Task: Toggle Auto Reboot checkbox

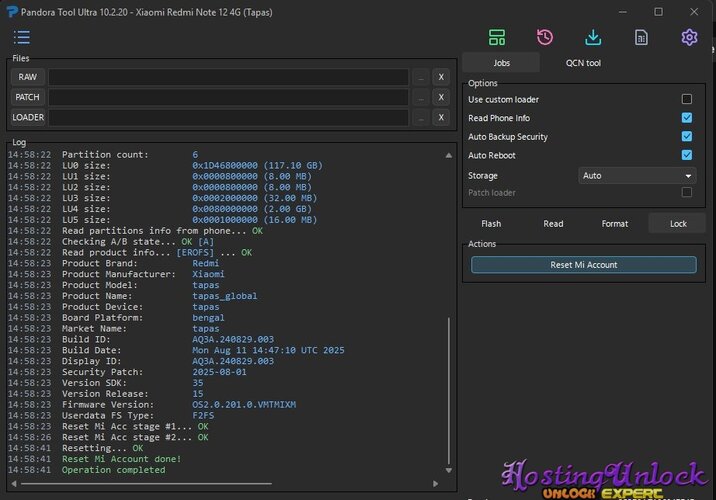Action: pos(686,155)
